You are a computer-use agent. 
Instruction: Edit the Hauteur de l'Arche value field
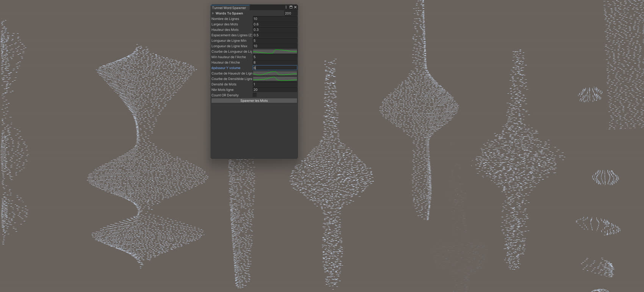[x=275, y=62]
